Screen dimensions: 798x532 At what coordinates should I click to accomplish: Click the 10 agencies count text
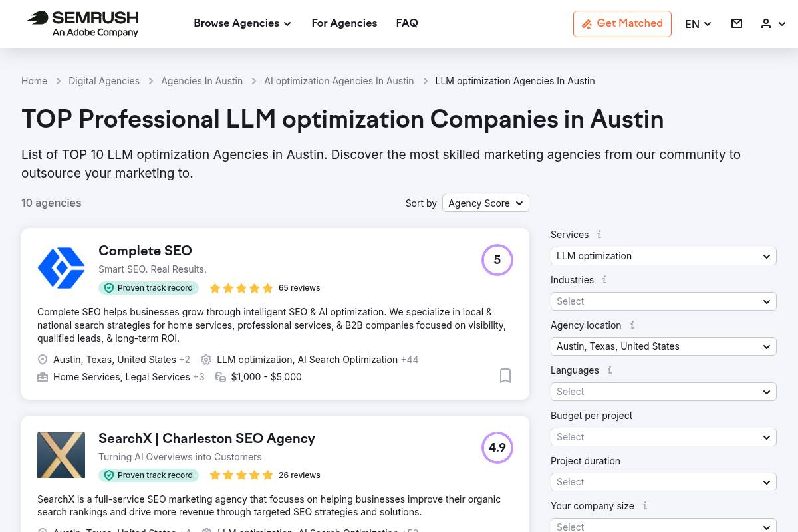point(51,203)
